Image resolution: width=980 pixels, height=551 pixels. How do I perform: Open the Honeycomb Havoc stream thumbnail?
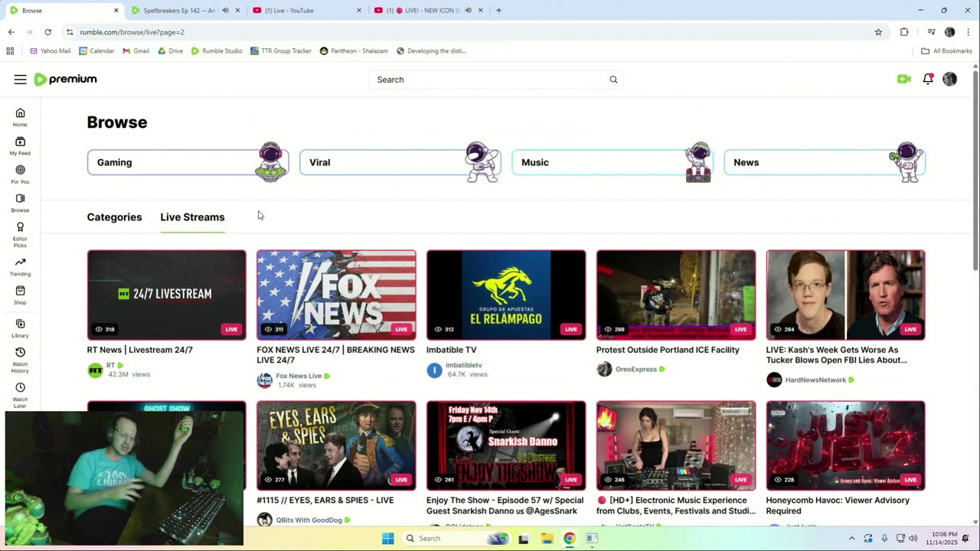846,445
